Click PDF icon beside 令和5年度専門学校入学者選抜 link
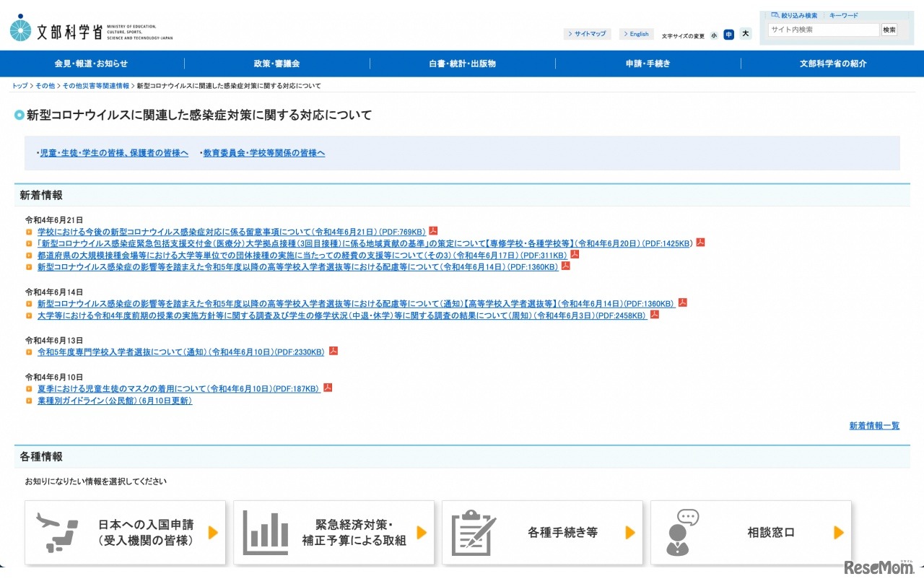 (x=334, y=351)
